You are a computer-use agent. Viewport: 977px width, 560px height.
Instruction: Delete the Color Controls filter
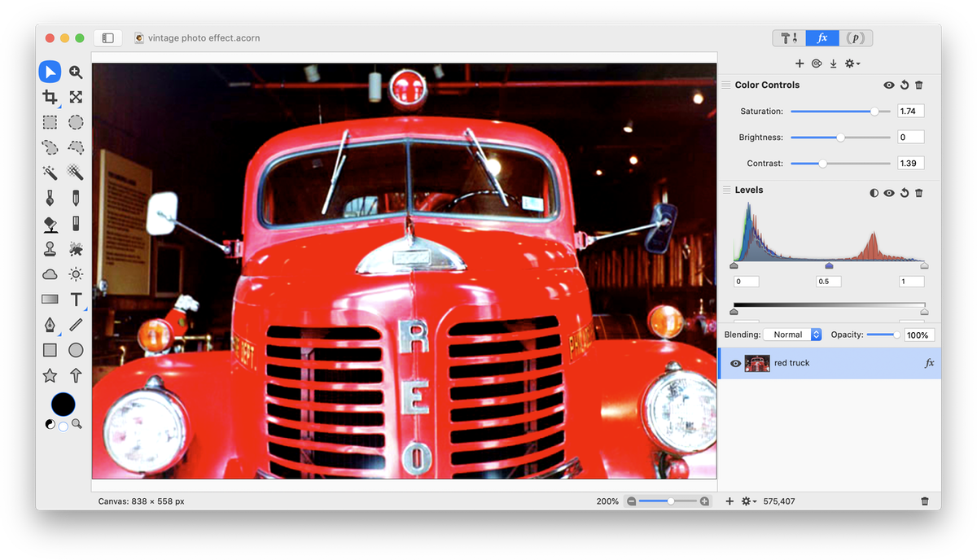pyautogui.click(x=919, y=85)
